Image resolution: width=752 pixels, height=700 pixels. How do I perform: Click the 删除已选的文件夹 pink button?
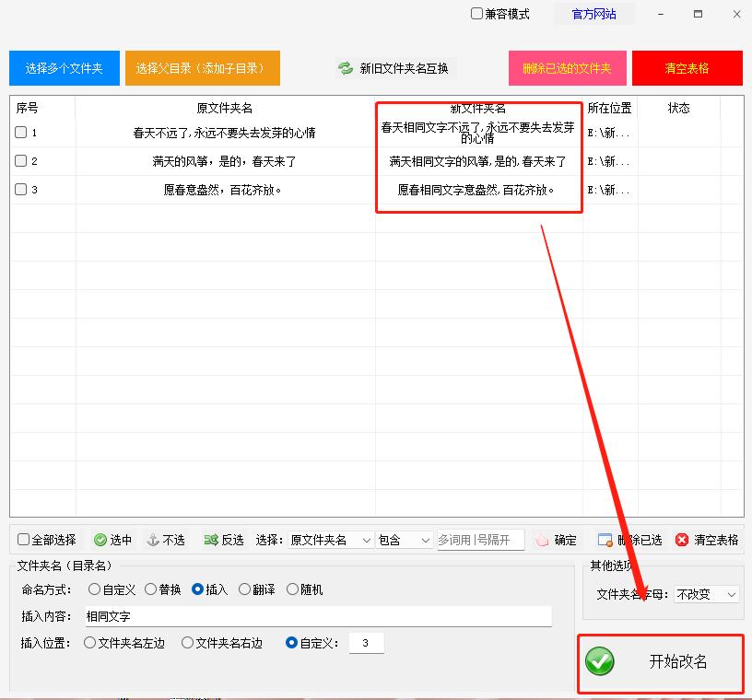567,67
